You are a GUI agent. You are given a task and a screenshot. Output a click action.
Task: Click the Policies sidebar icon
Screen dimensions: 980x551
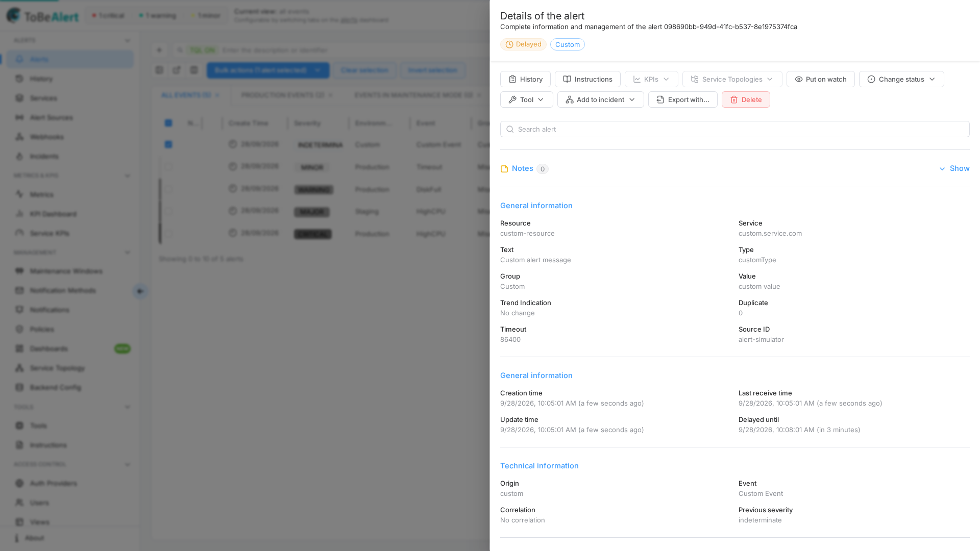[x=19, y=329]
